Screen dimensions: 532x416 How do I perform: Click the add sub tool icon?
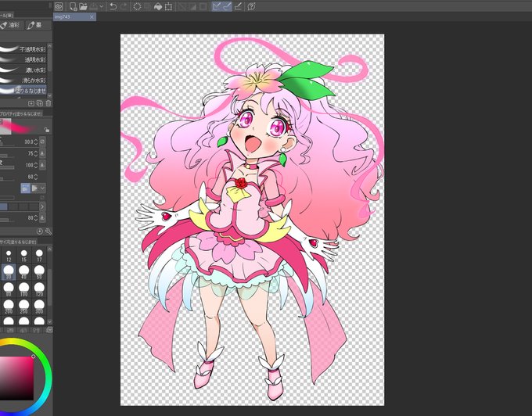click(x=31, y=103)
